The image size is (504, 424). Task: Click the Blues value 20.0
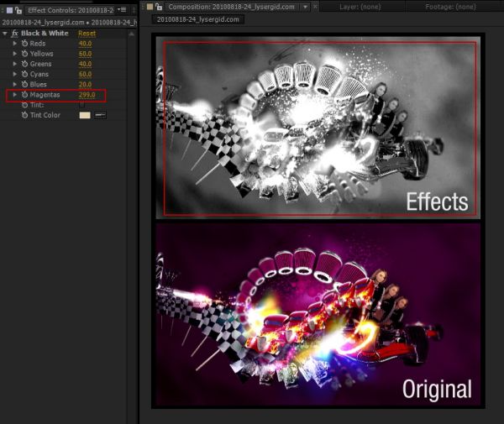pos(85,85)
